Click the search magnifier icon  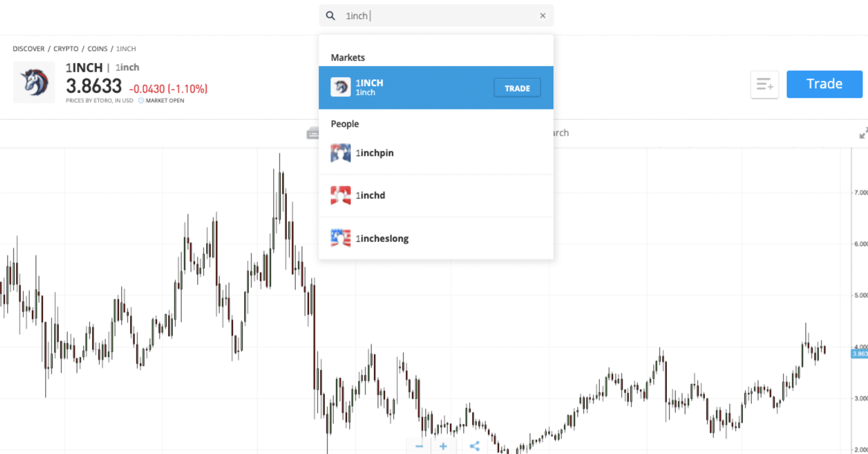(330, 16)
